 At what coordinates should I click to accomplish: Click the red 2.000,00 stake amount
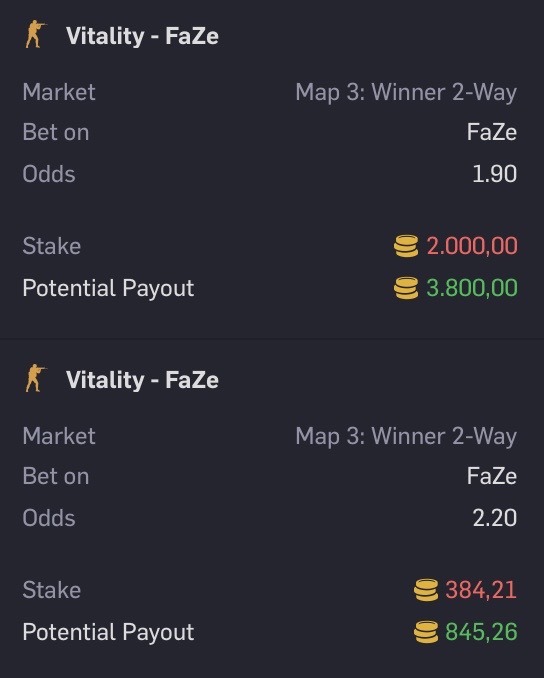472,246
